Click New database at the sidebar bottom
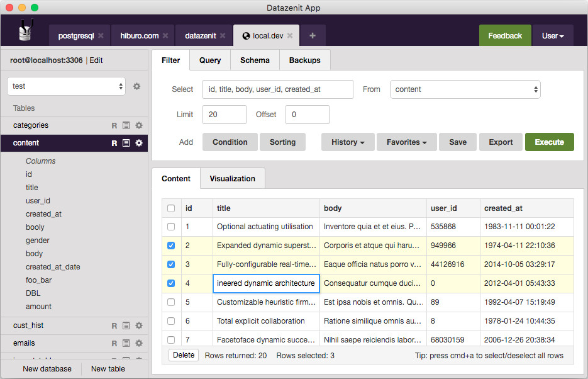Viewport: 588px width, 379px height. [x=47, y=369]
